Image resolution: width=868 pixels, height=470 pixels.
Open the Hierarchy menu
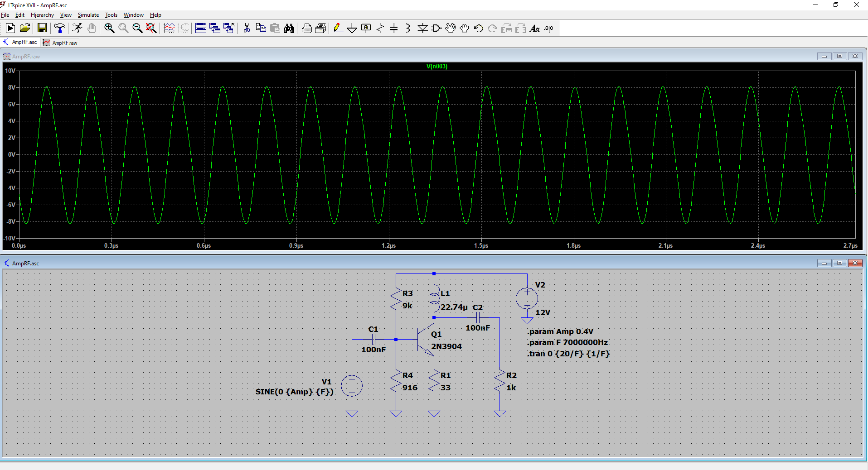coord(42,15)
